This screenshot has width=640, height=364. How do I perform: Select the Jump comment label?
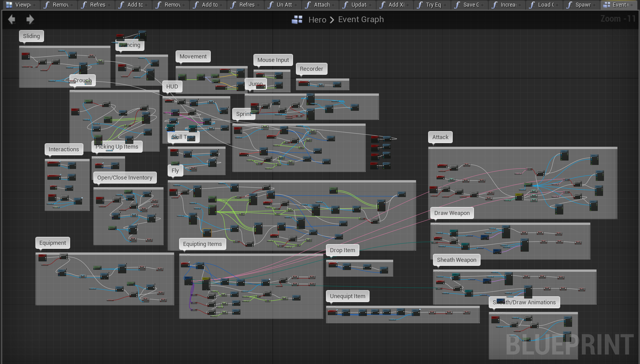pos(255,84)
